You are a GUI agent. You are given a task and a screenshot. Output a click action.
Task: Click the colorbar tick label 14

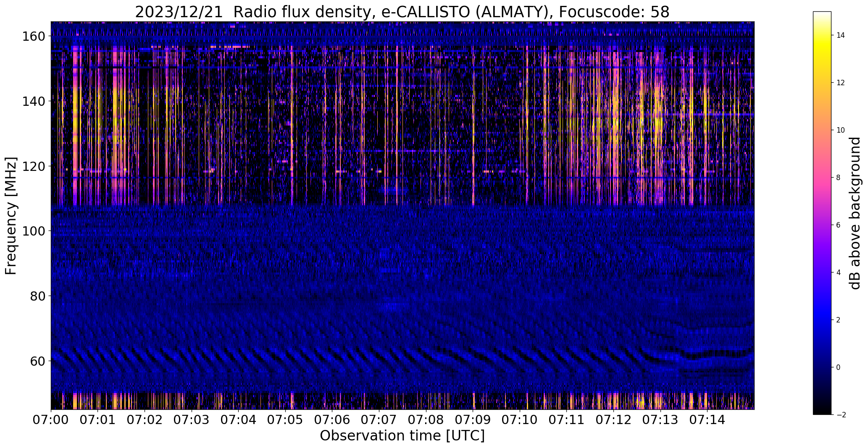coord(841,35)
